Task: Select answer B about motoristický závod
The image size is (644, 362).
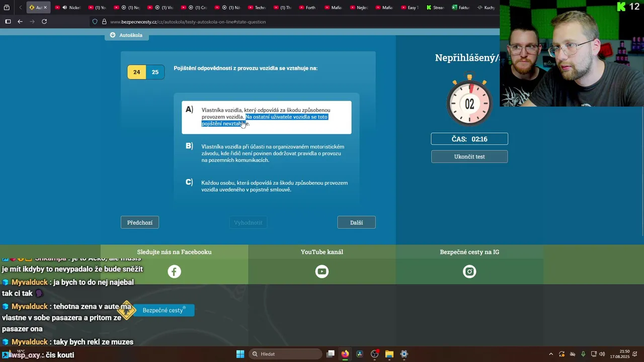Action: (266, 153)
